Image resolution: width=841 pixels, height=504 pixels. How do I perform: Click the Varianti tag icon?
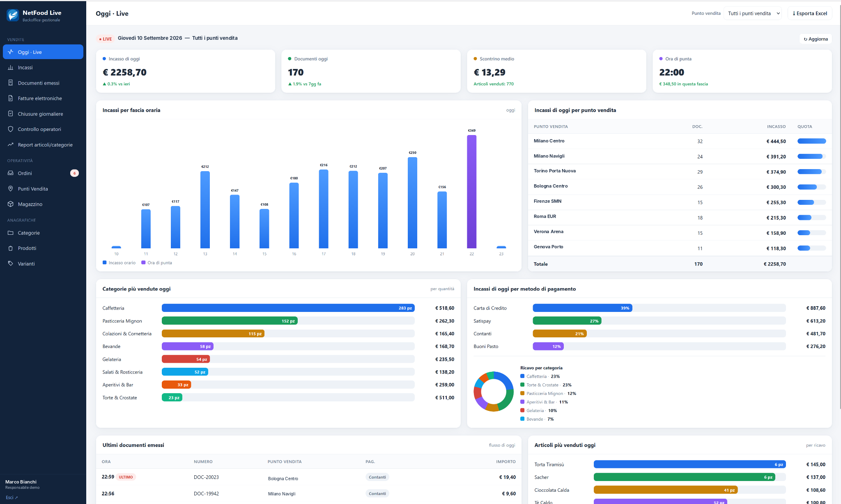point(11,263)
